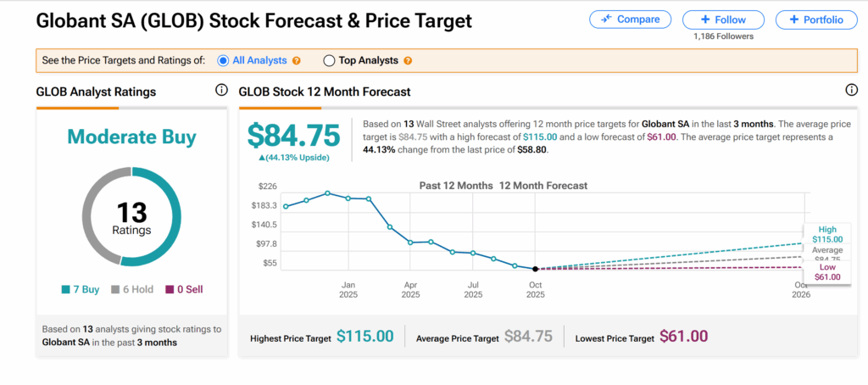Click the Lowest Price Target $61.00 value
Image resolution: width=868 pixels, height=385 pixels.
(x=683, y=337)
